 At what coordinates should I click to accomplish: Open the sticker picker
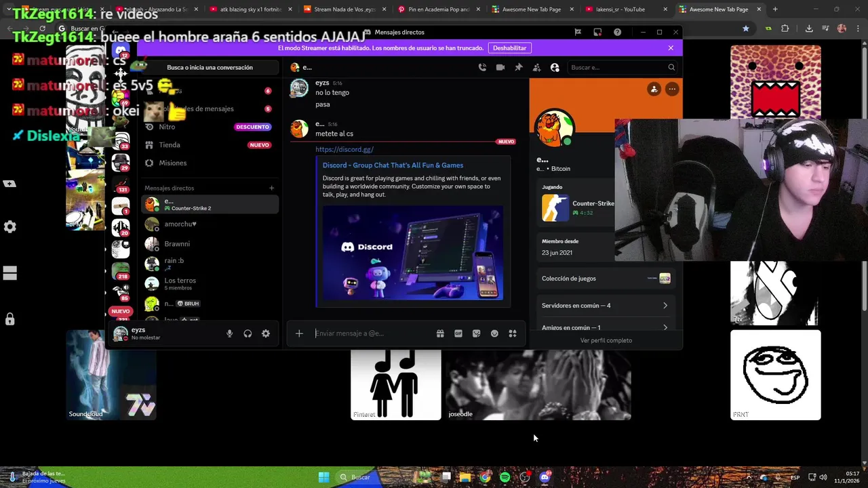pyautogui.click(x=477, y=333)
